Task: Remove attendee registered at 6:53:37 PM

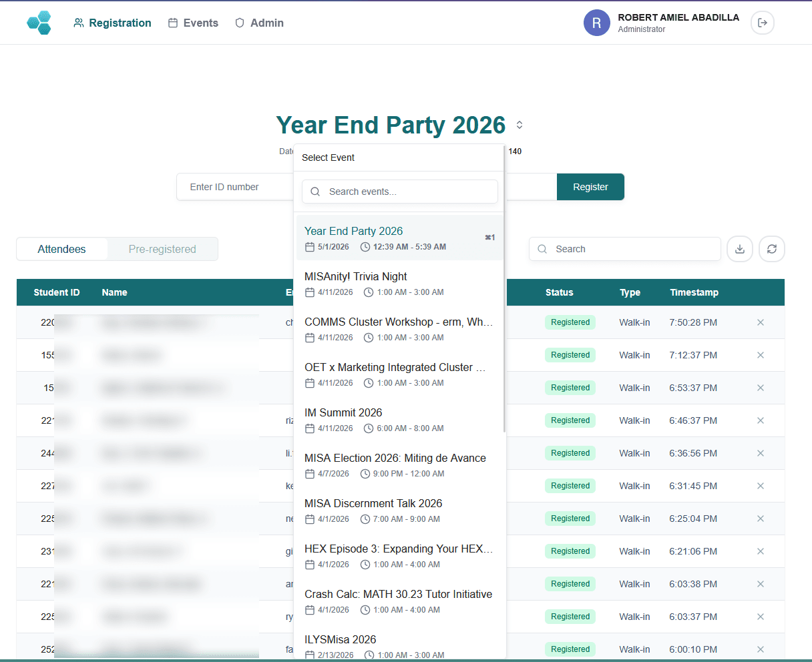Action: coord(760,388)
